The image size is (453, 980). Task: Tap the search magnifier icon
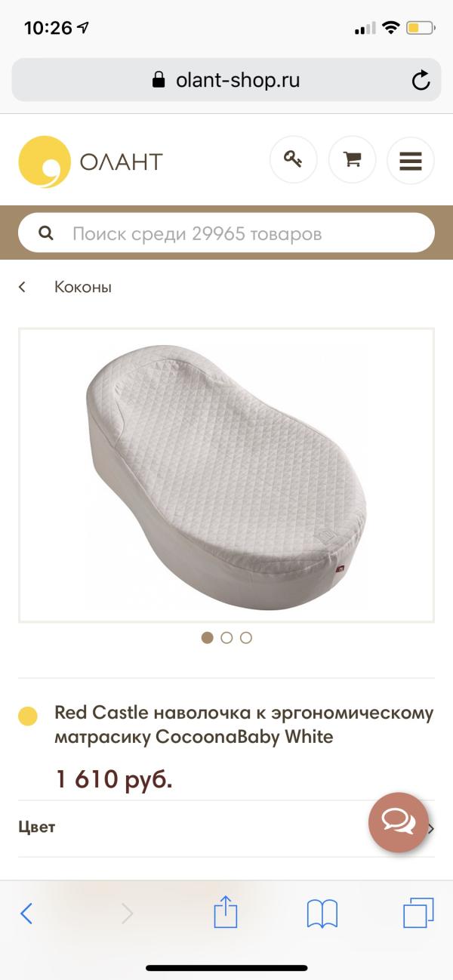point(46,233)
